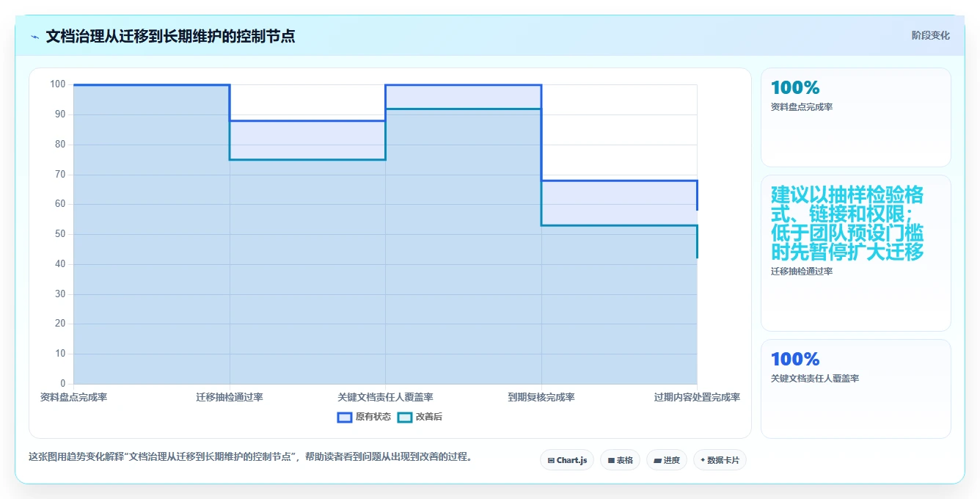Screen dimensions: 980x499
Task: Open the 资料盘点完成率 100% data card
Action: click(x=856, y=117)
